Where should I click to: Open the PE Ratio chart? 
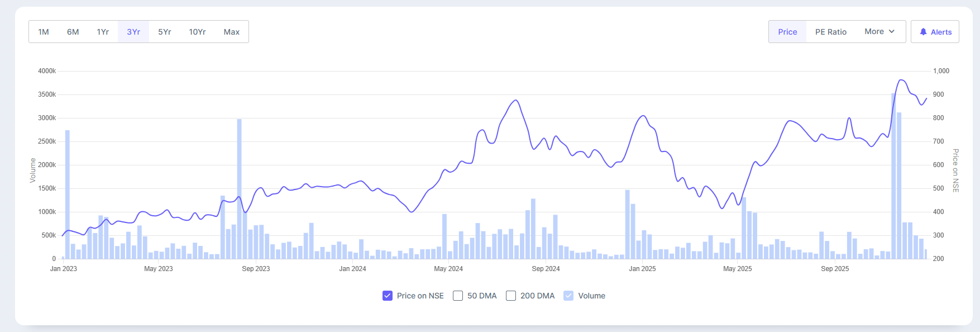coord(830,32)
